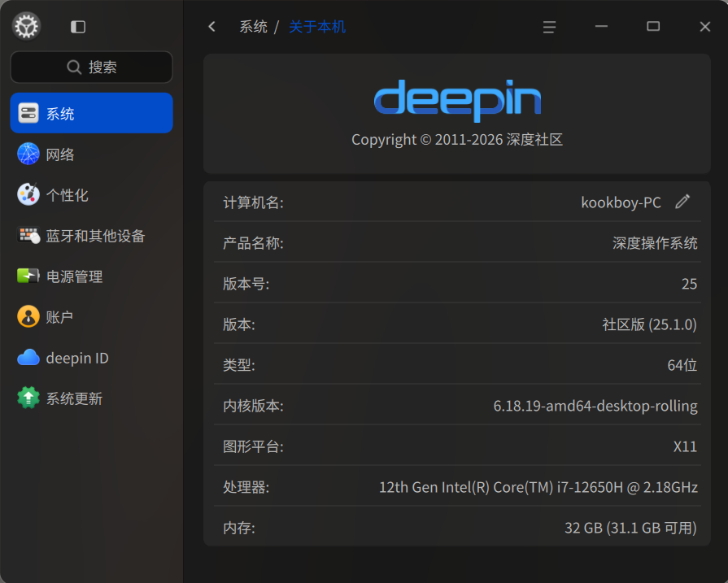728x583 pixels.
Task: Click the Control Center gear logo
Action: pyautogui.click(x=27, y=27)
